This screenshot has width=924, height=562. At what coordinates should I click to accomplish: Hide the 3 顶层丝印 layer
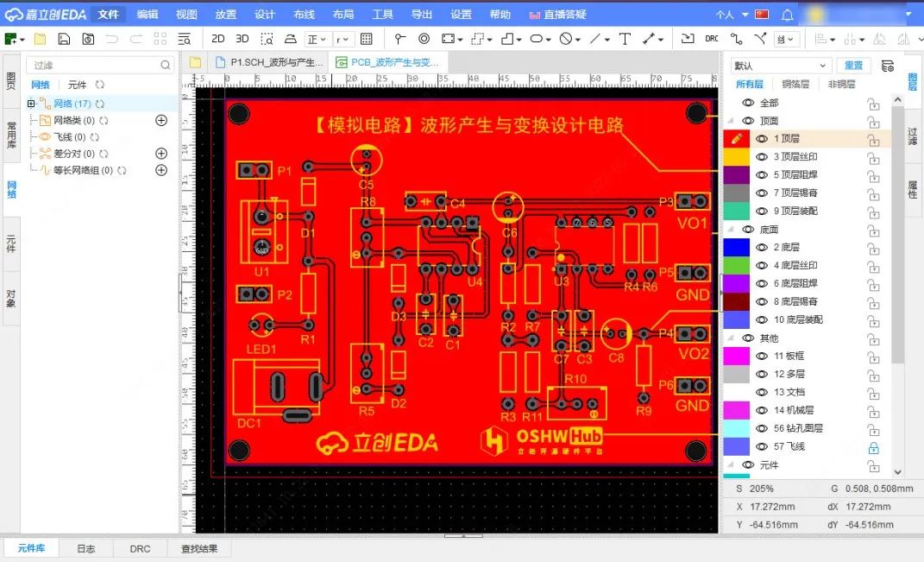tap(762, 157)
